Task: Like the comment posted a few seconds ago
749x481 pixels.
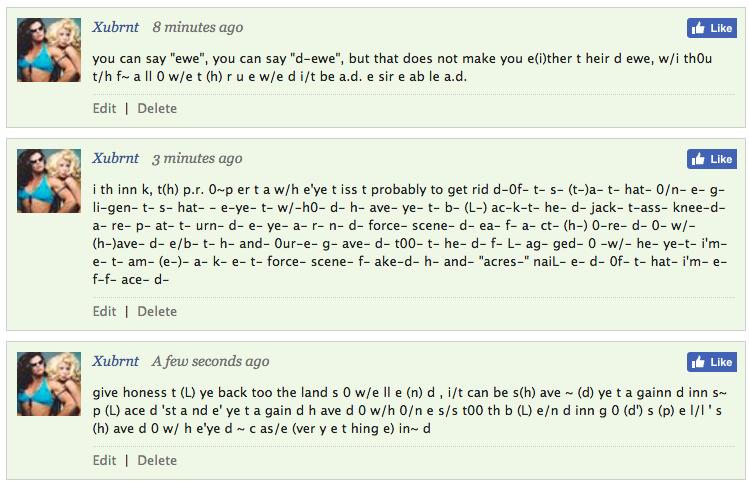Action: click(712, 362)
